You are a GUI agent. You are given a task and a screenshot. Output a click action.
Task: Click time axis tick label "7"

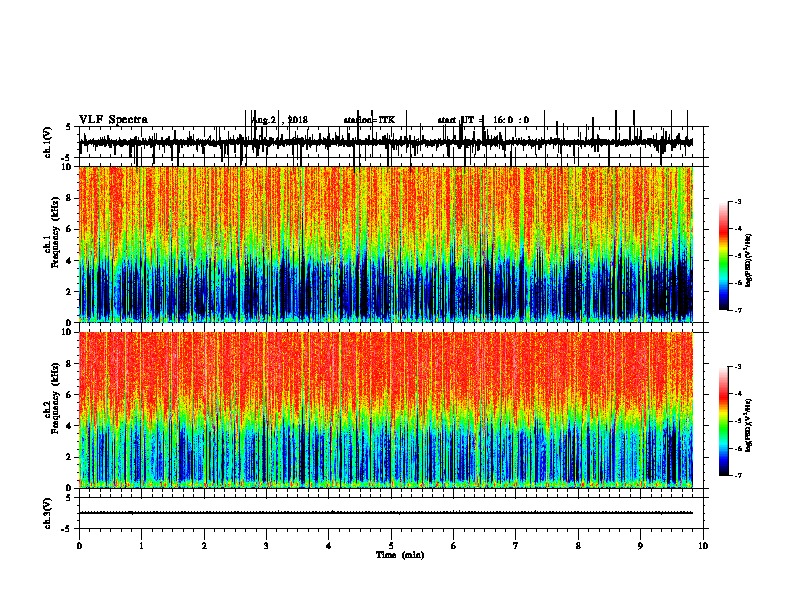pyautogui.click(x=516, y=546)
